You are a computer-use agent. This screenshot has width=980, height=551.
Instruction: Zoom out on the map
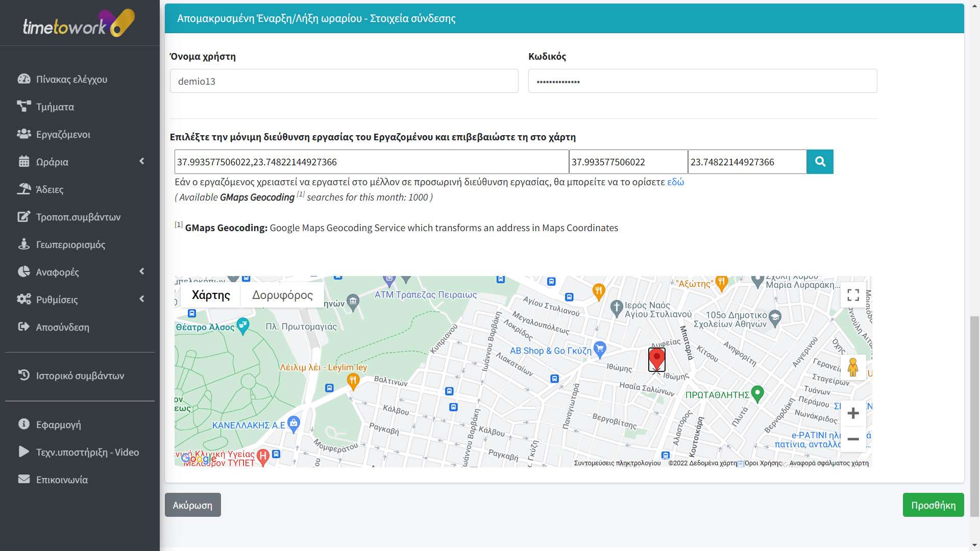point(853,439)
